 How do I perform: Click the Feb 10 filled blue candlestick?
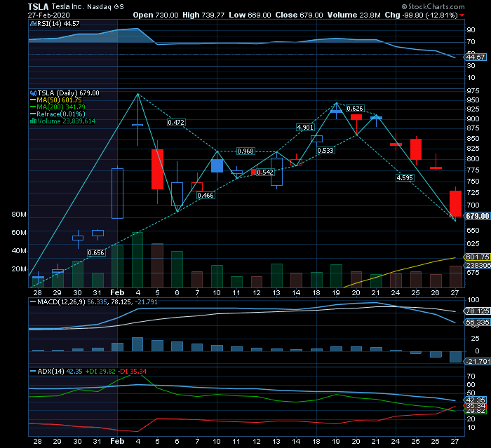217,165
